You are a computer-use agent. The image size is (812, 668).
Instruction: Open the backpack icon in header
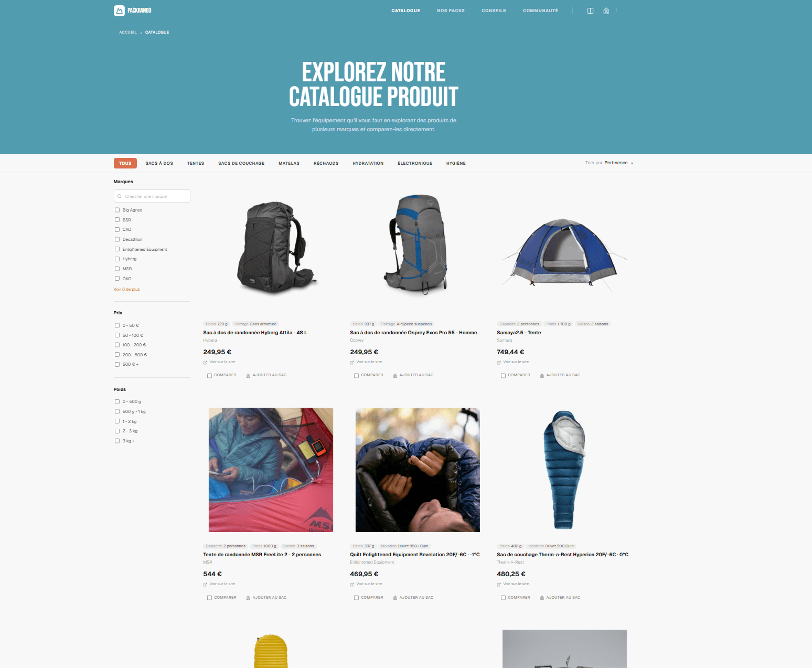pyautogui.click(x=606, y=10)
